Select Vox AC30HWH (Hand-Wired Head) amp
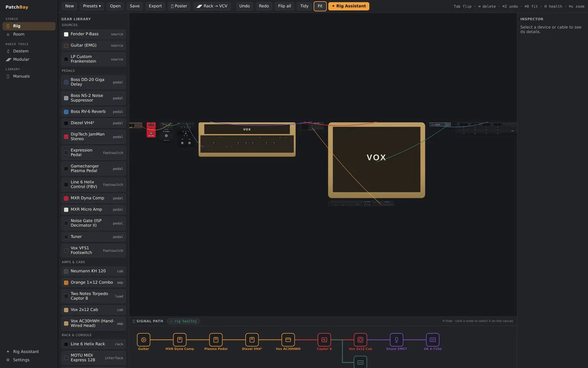 click(x=94, y=323)
